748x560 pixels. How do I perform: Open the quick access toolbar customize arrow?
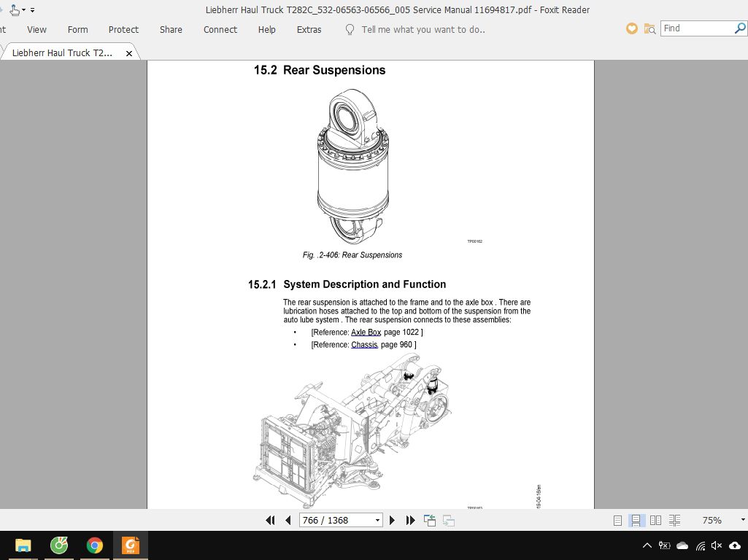pos(32,10)
